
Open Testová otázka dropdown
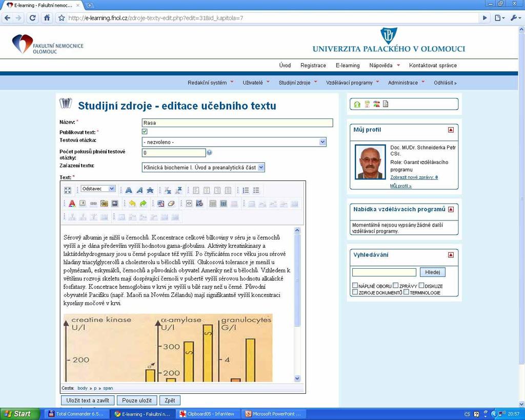(x=234, y=142)
